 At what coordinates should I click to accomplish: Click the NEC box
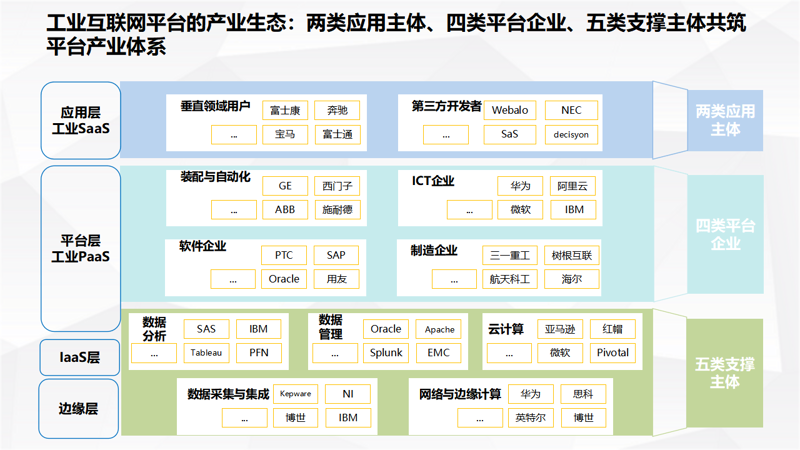pos(571,110)
